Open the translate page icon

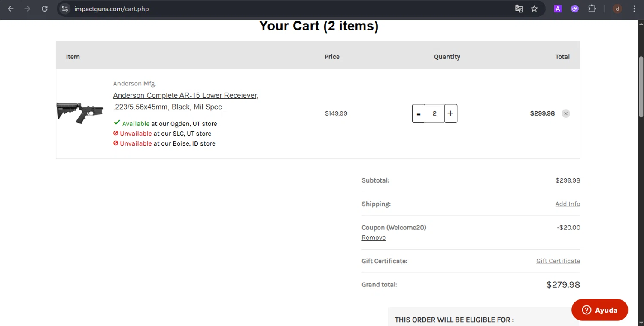coord(519,9)
